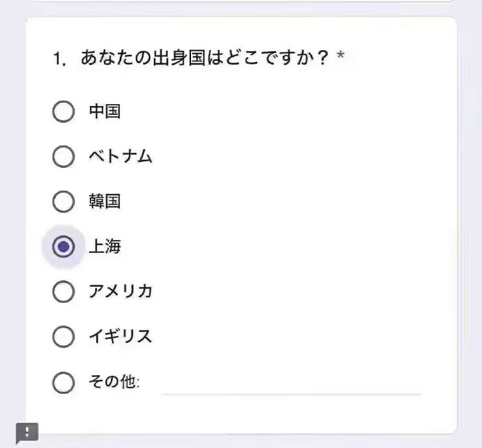Choose the ベトナム radio circle
This screenshot has width=482, height=448.
pos(64,157)
